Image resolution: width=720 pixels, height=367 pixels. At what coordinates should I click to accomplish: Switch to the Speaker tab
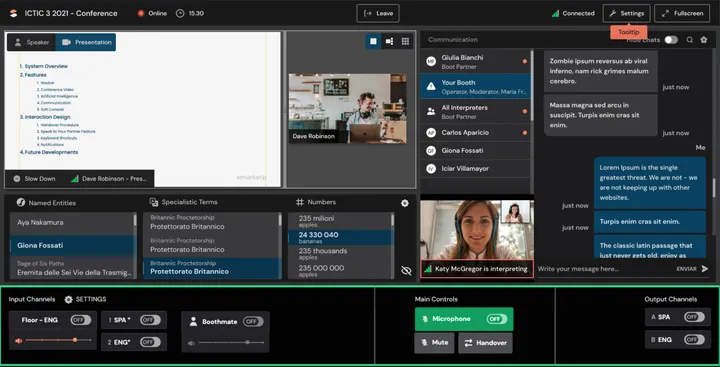click(x=31, y=42)
